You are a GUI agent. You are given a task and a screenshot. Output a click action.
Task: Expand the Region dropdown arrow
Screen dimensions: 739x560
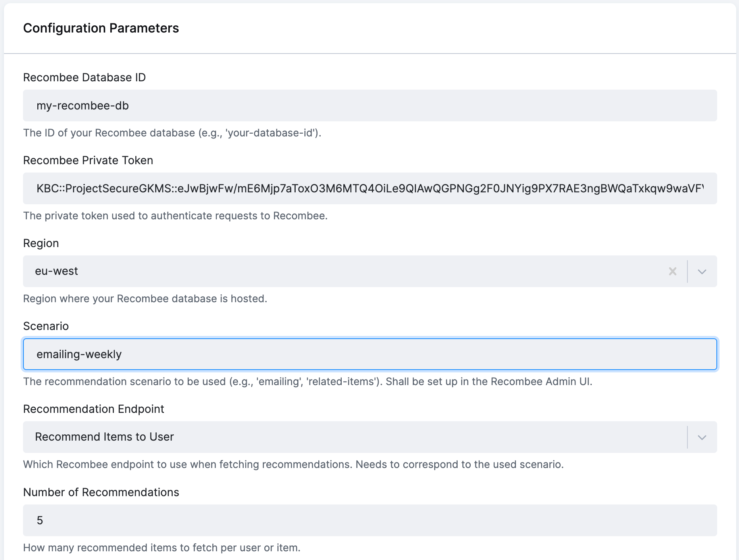pos(702,271)
